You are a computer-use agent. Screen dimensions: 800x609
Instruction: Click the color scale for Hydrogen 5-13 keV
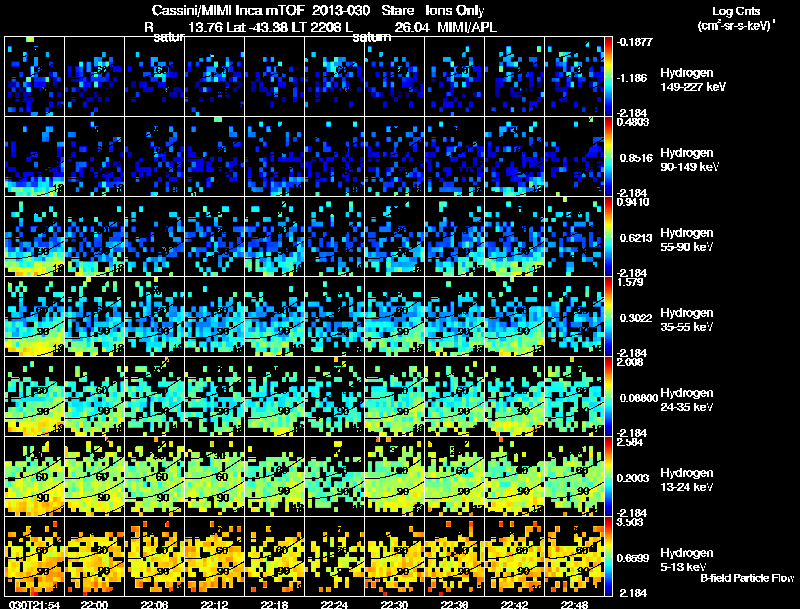[608, 556]
